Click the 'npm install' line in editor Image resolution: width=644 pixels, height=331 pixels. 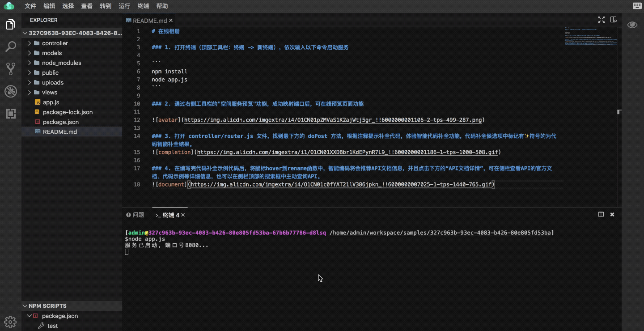tap(169, 72)
